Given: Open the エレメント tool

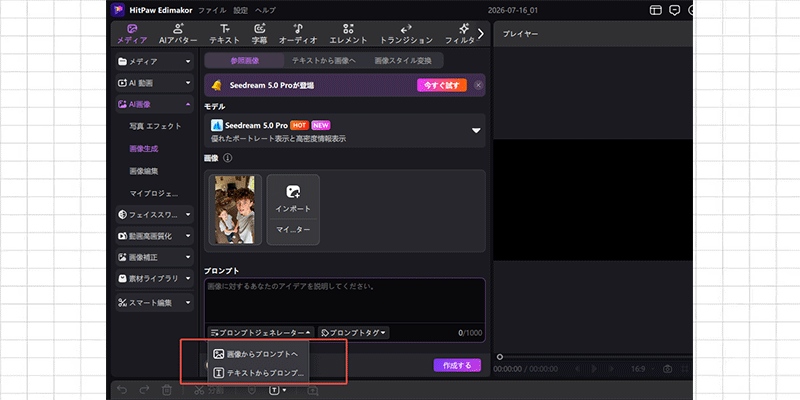Looking at the screenshot, I should (x=348, y=34).
